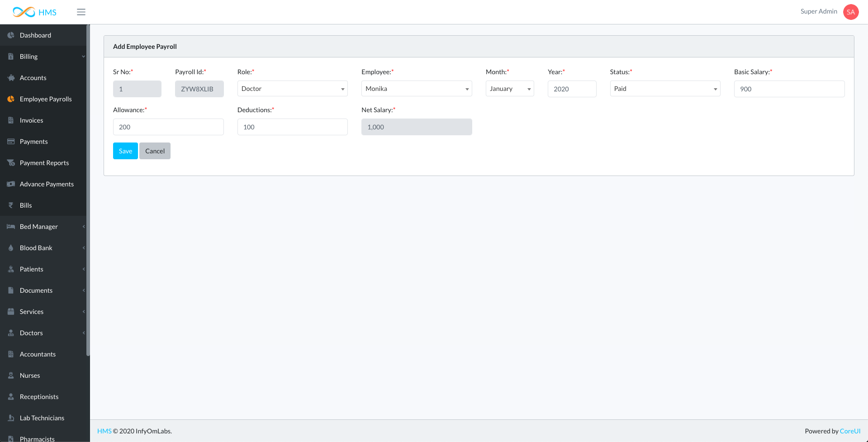Click the Dashboard icon in sidebar
Image resolution: width=868 pixels, height=442 pixels.
11,35
